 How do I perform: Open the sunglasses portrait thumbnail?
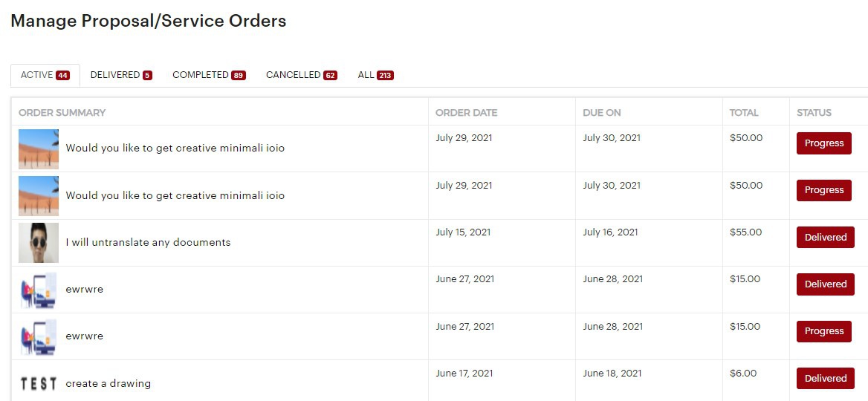pos(39,243)
